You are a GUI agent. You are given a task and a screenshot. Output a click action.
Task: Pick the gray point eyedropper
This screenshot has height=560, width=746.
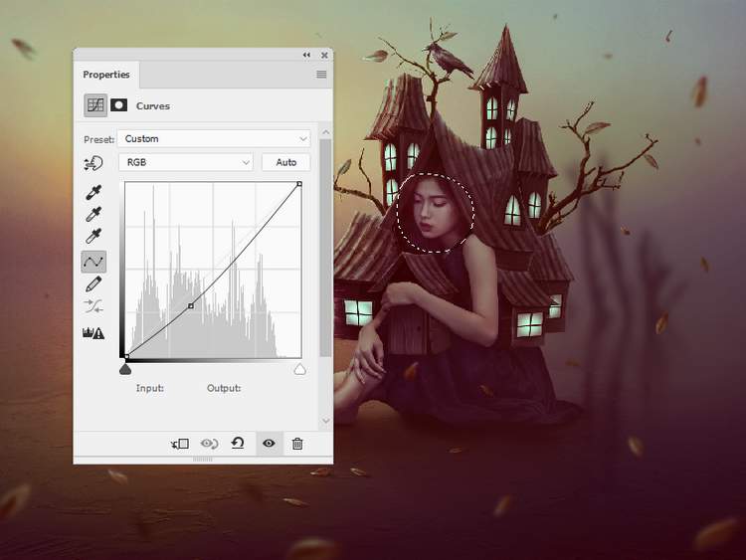pos(93,214)
